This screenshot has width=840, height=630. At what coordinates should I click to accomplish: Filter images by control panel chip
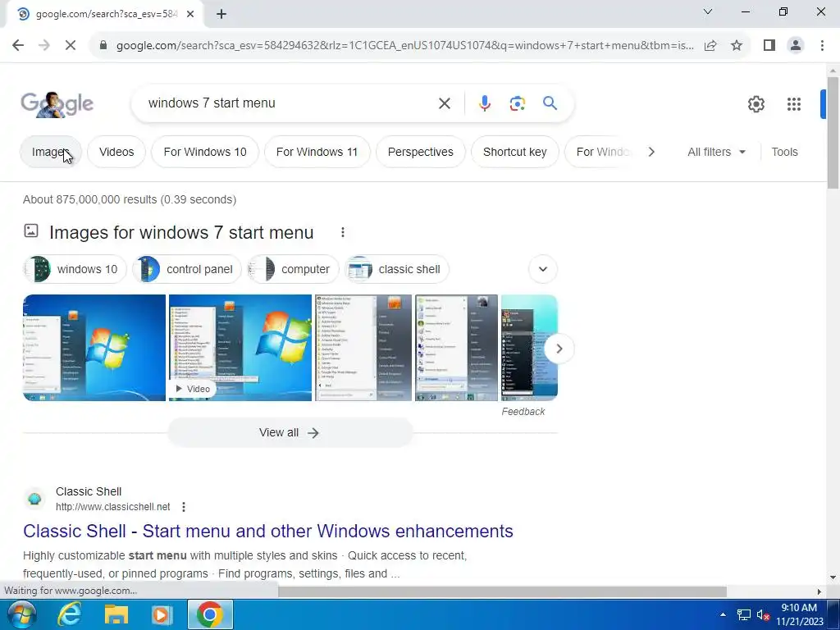[x=187, y=269]
